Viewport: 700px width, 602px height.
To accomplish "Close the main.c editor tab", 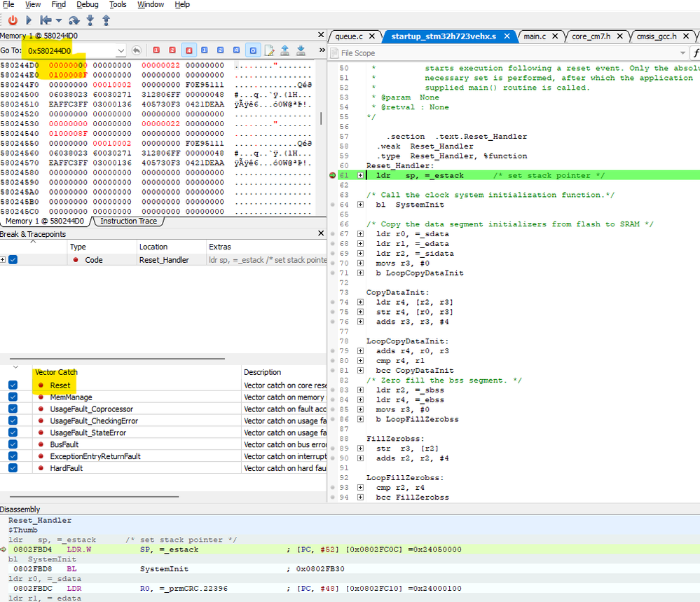I will pyautogui.click(x=555, y=36).
